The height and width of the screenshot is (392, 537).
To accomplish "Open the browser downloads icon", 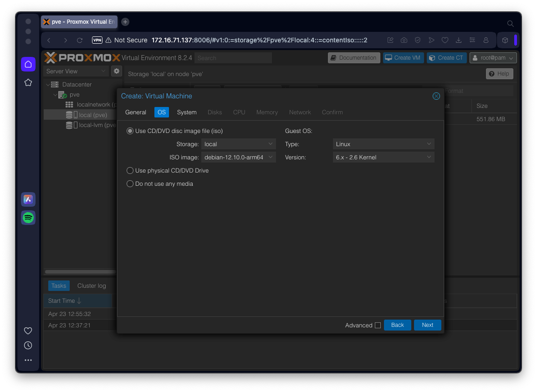I will pyautogui.click(x=459, y=40).
